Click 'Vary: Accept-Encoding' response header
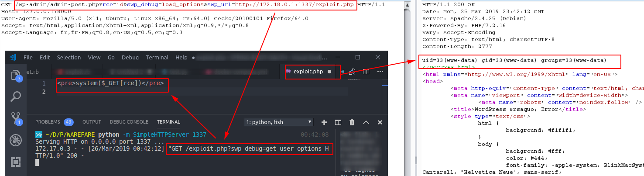The height and width of the screenshot is (176, 644). tap(459, 32)
